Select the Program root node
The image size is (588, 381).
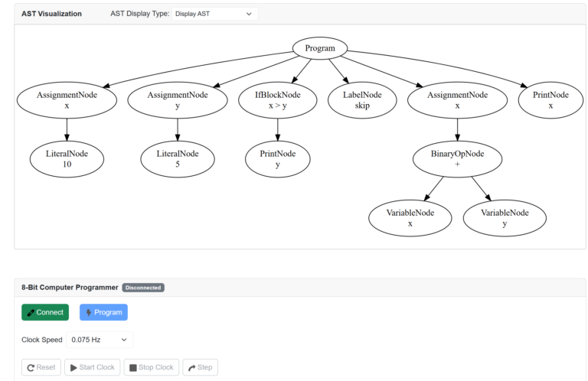tap(320, 48)
